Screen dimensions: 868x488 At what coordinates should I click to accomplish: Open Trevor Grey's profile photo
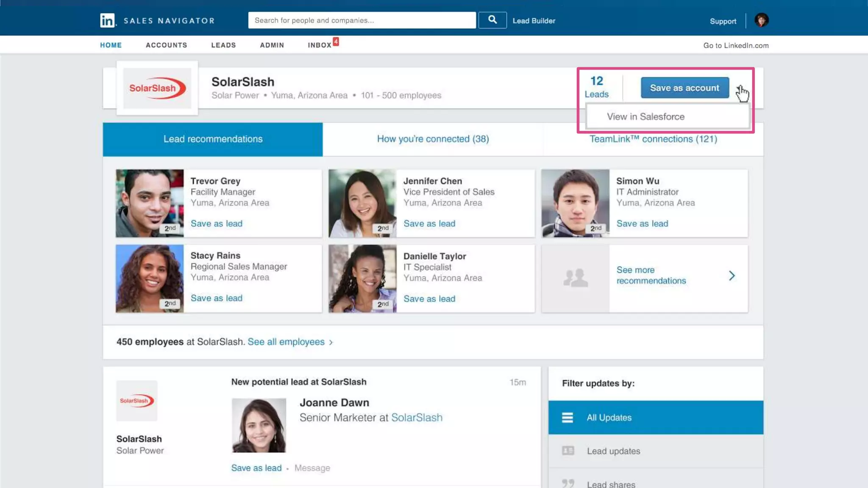(x=150, y=203)
